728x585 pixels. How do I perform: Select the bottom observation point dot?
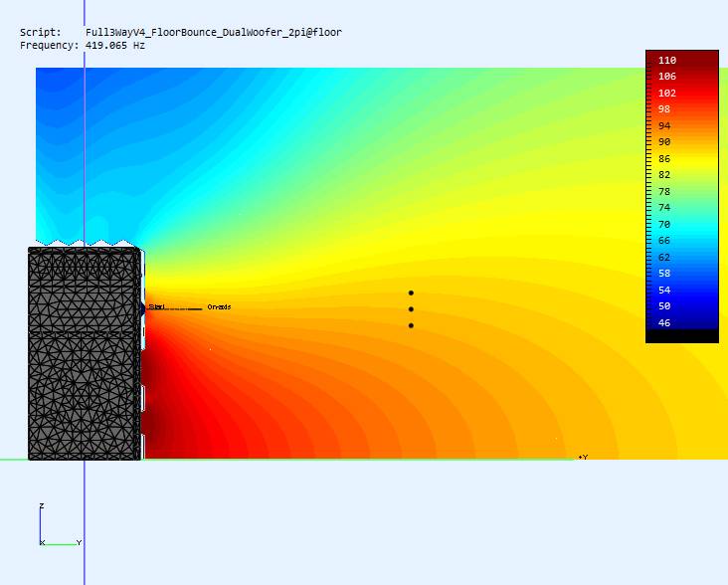click(x=411, y=326)
